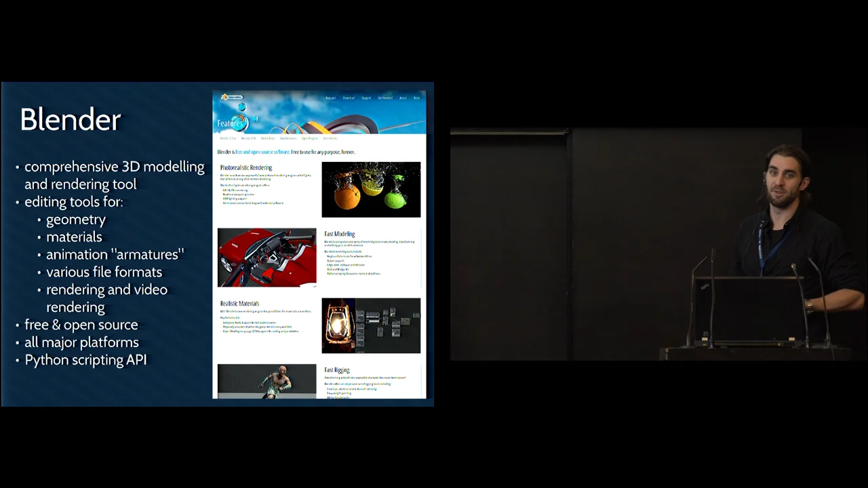The height and width of the screenshot is (488, 868).
Task: Click the Blender logo in website header
Action: point(232,97)
